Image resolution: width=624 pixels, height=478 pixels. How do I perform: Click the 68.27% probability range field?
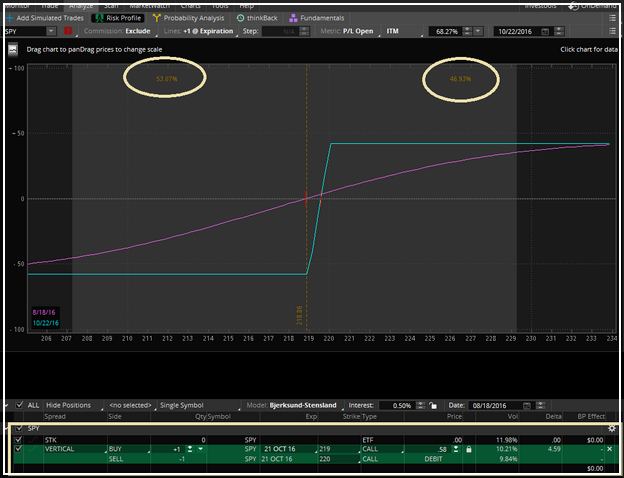point(446,31)
